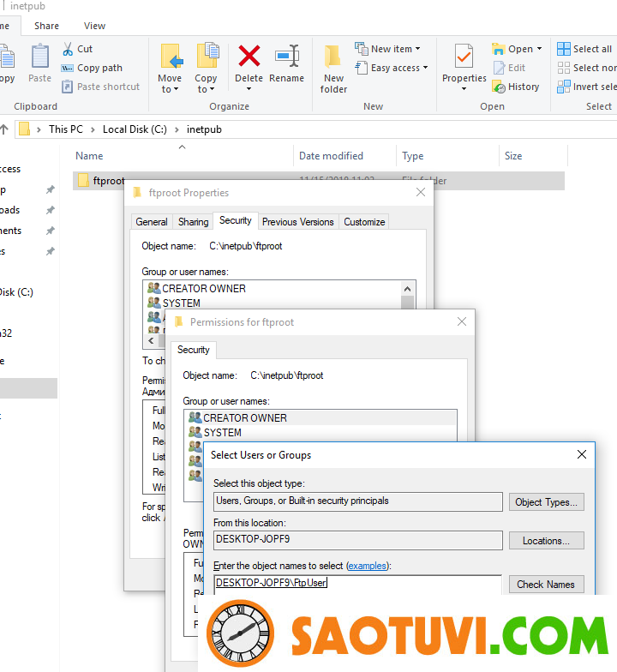This screenshot has width=617, height=672.
Task: Click the red Delete icon
Action: pos(249,56)
